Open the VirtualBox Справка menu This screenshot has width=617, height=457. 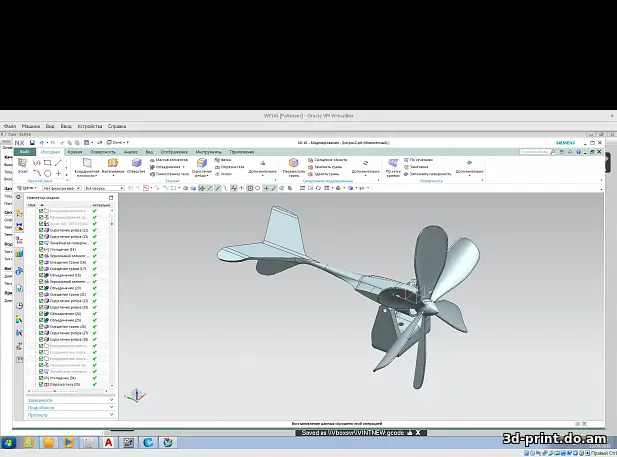click(x=117, y=126)
